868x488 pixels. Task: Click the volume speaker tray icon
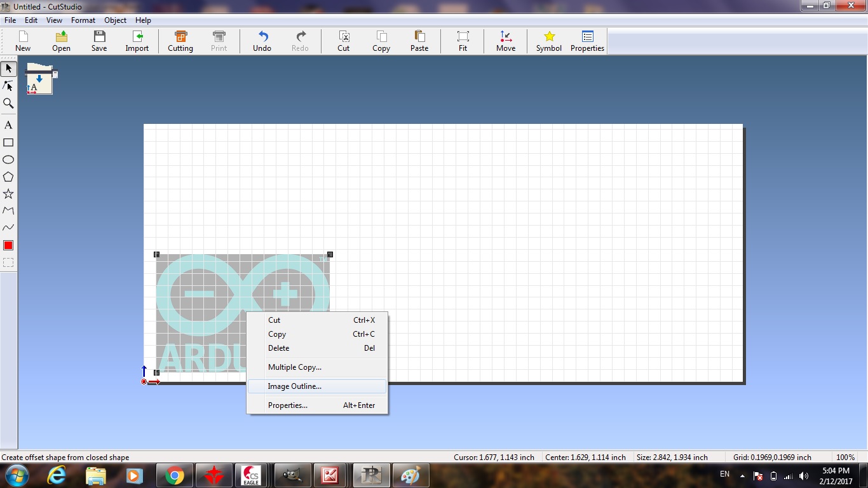[804, 476]
